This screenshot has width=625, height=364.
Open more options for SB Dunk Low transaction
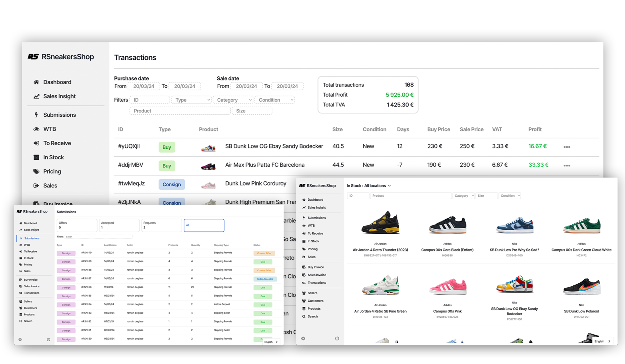point(567,147)
